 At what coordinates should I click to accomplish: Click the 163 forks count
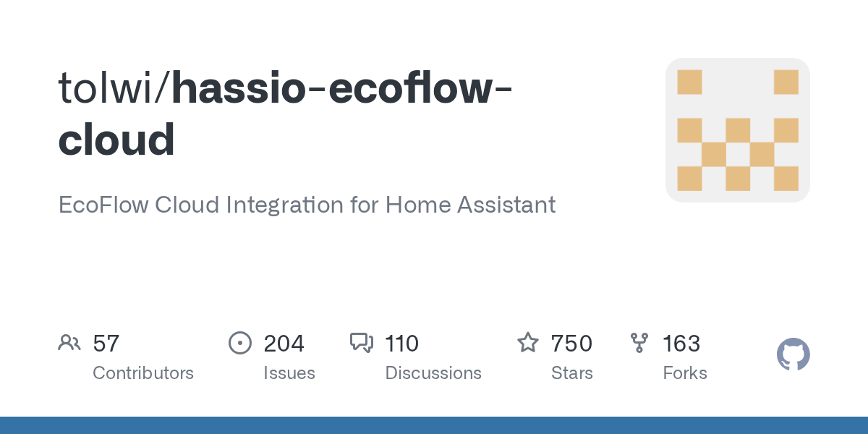pos(681,344)
